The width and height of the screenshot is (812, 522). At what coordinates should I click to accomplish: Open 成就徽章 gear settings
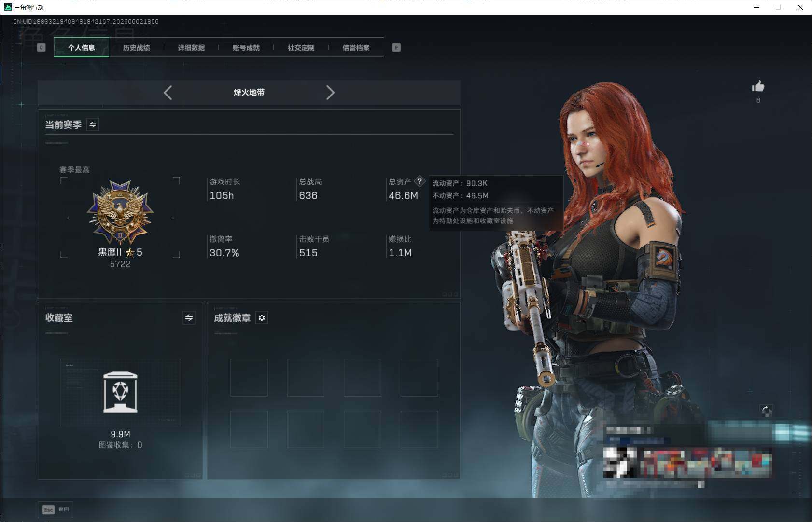[x=262, y=317]
